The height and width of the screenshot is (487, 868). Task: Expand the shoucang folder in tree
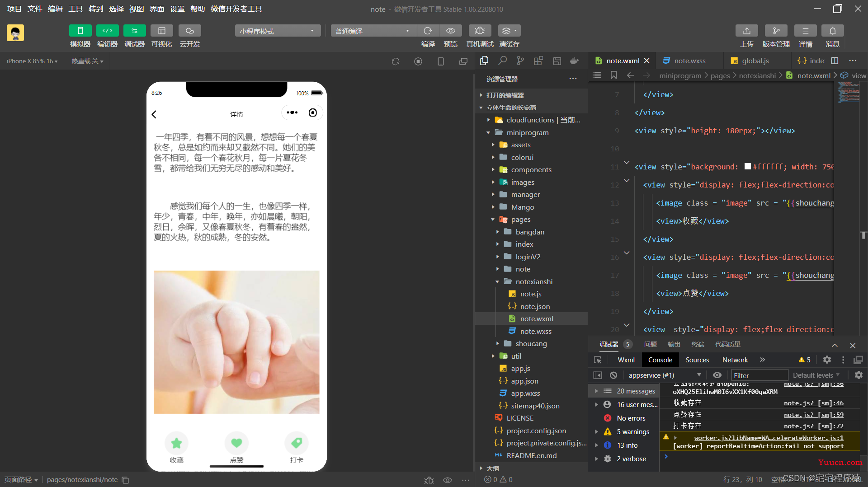coord(531,344)
